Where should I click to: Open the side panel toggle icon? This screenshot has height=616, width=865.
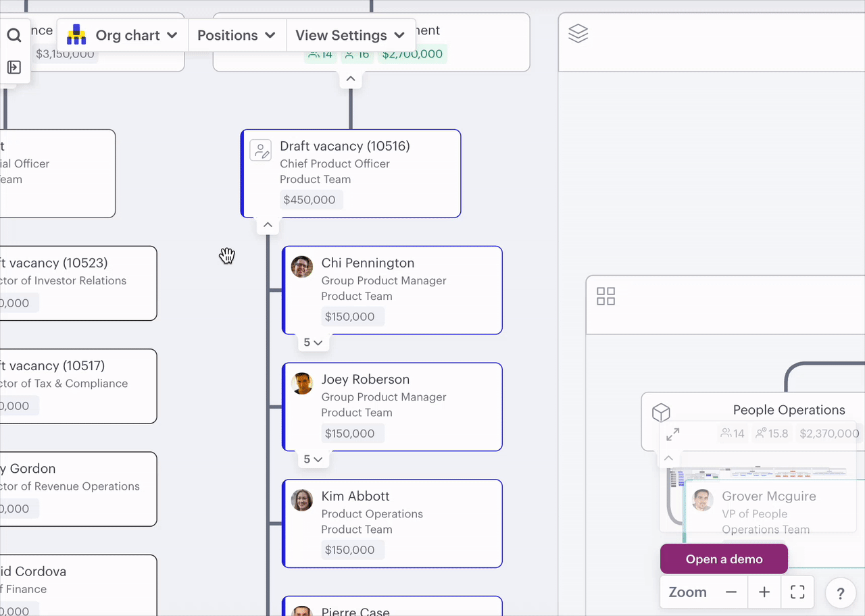pos(14,67)
